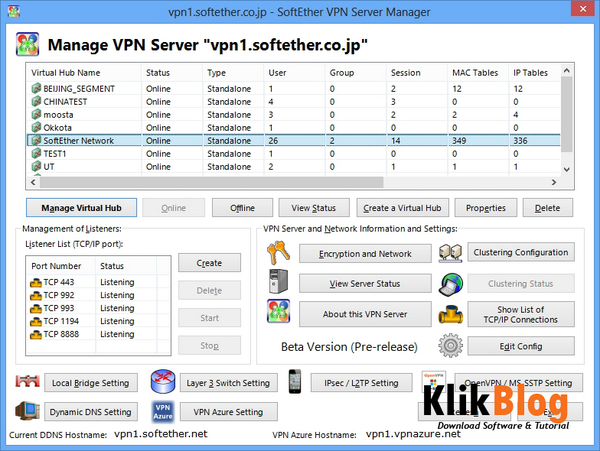Click the computer monitor icon for Dynamic DNS

[28, 411]
